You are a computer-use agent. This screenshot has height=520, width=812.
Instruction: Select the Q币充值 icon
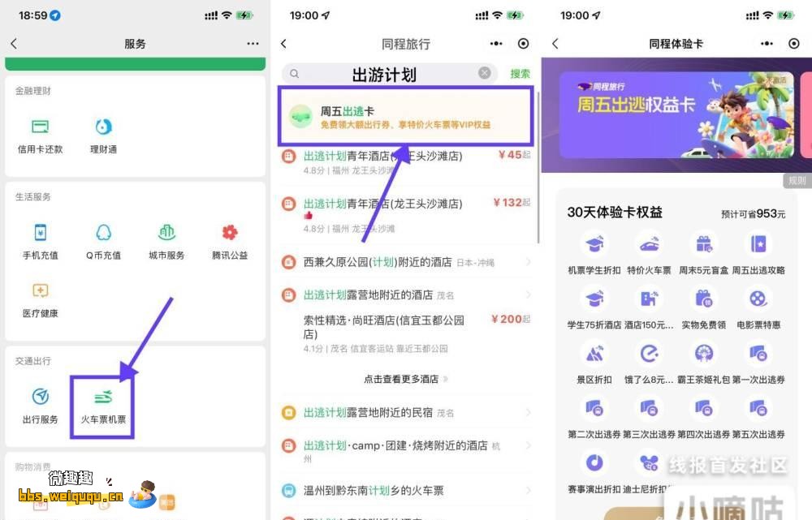[x=103, y=241]
